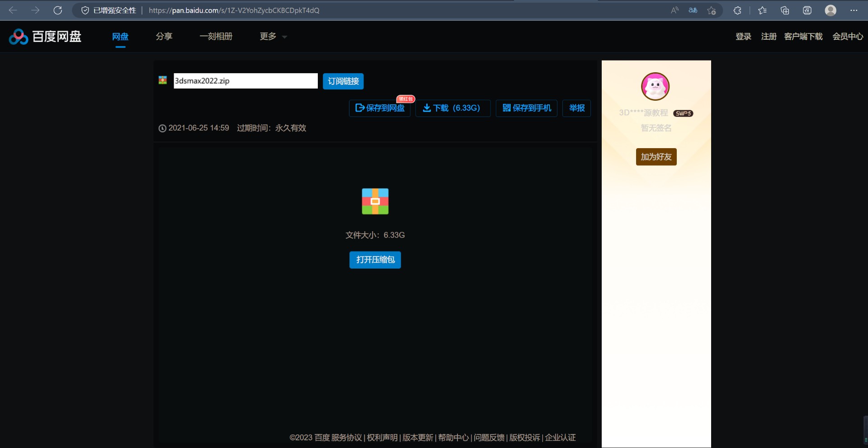
Task: Click the math solver toolbar icon
Action: (807, 10)
